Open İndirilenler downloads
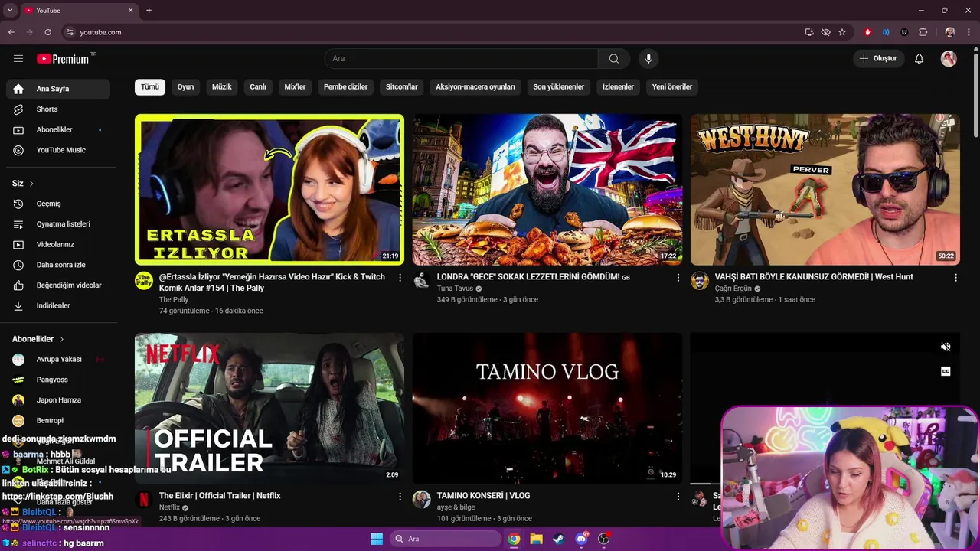The image size is (980, 551). [x=58, y=305]
